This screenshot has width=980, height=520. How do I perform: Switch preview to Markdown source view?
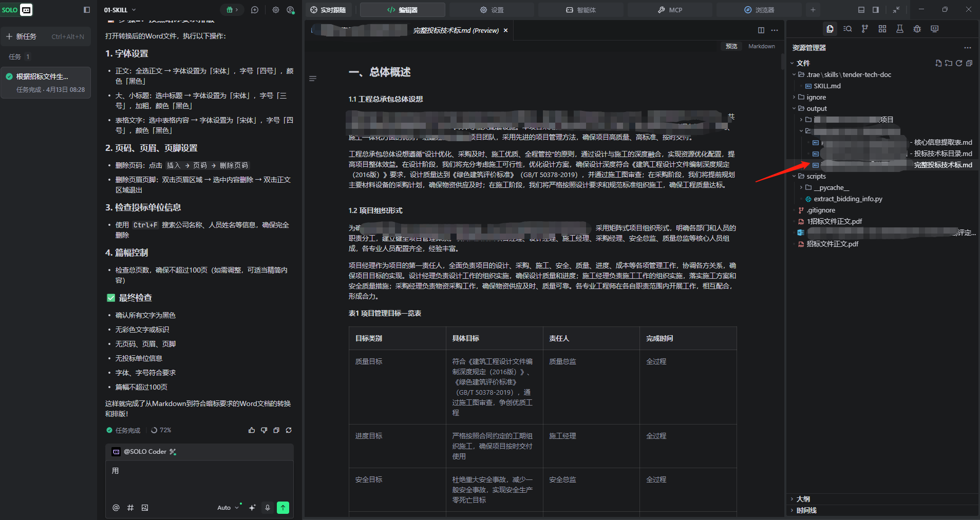(x=761, y=46)
